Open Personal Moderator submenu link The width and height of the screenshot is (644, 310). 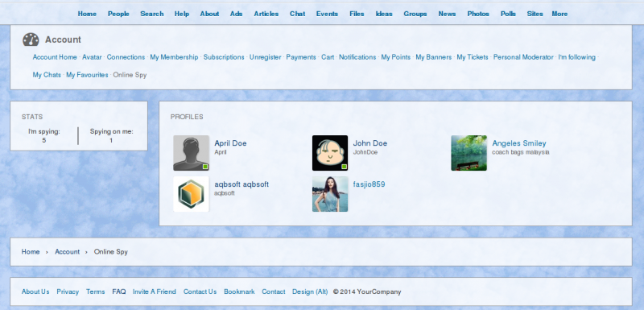(x=522, y=57)
